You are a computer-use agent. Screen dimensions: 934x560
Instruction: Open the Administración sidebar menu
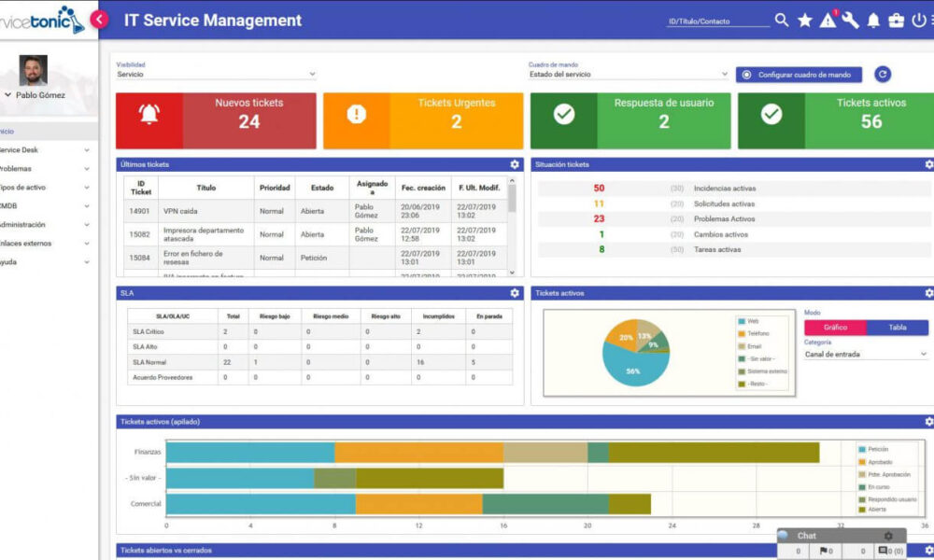(x=28, y=224)
